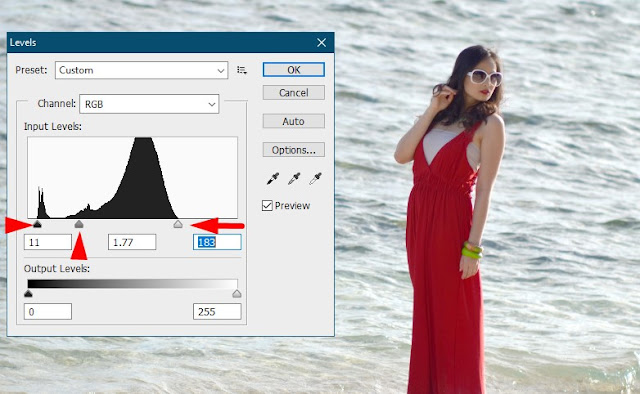Select the gray point eyedropper

point(294,178)
